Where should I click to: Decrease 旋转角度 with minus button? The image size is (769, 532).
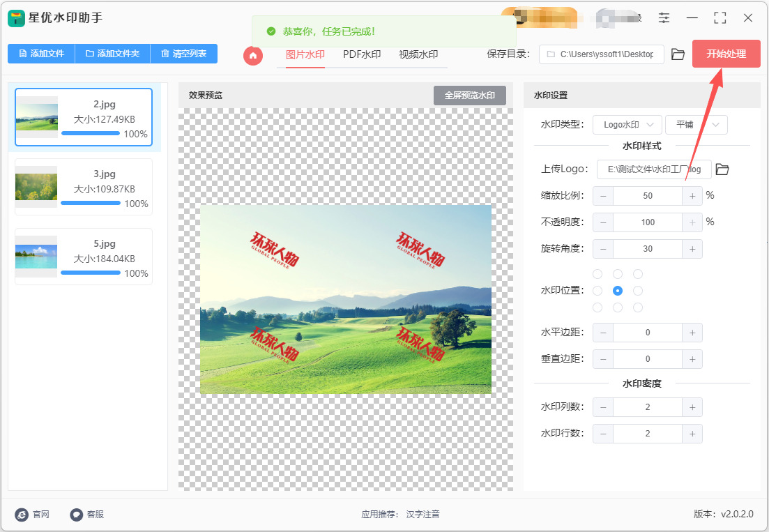pos(603,249)
